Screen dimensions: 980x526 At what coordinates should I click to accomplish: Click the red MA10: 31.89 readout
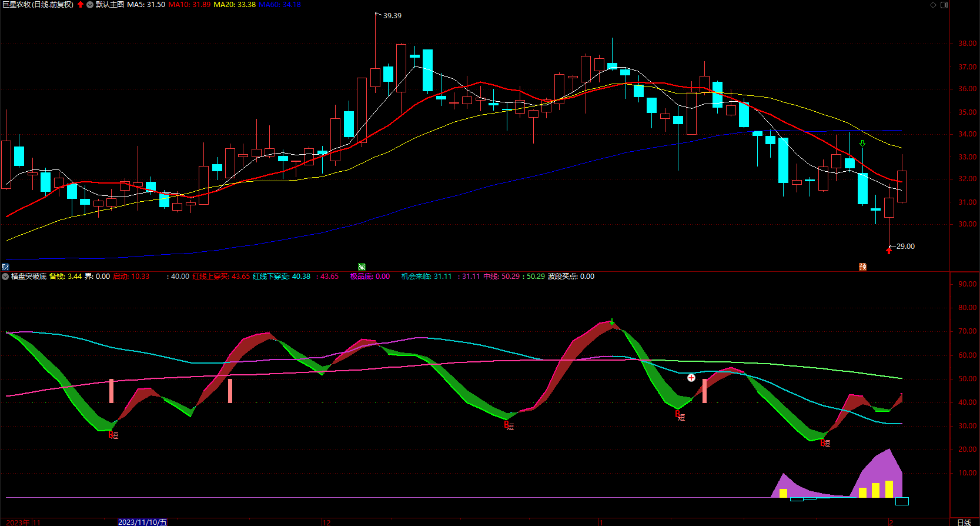pos(189,5)
